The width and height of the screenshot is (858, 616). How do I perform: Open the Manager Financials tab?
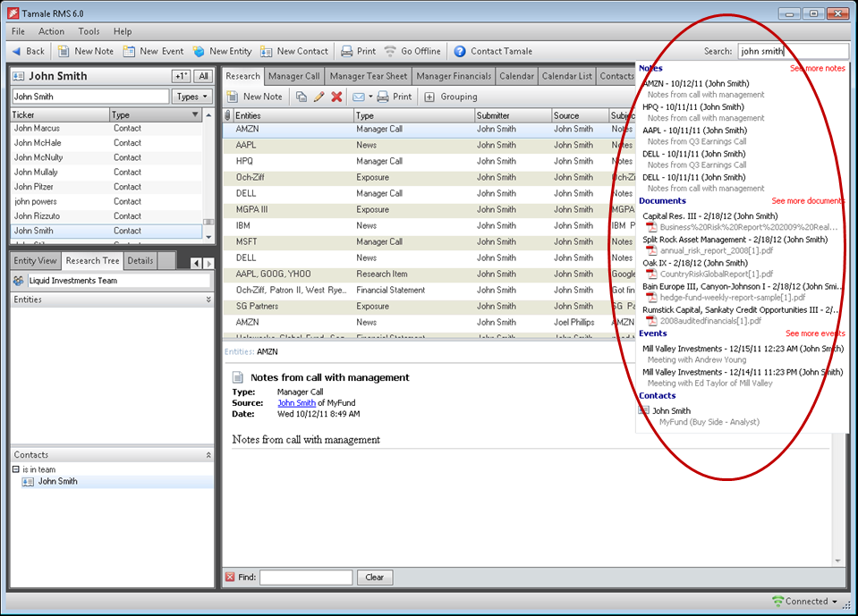pyautogui.click(x=454, y=76)
